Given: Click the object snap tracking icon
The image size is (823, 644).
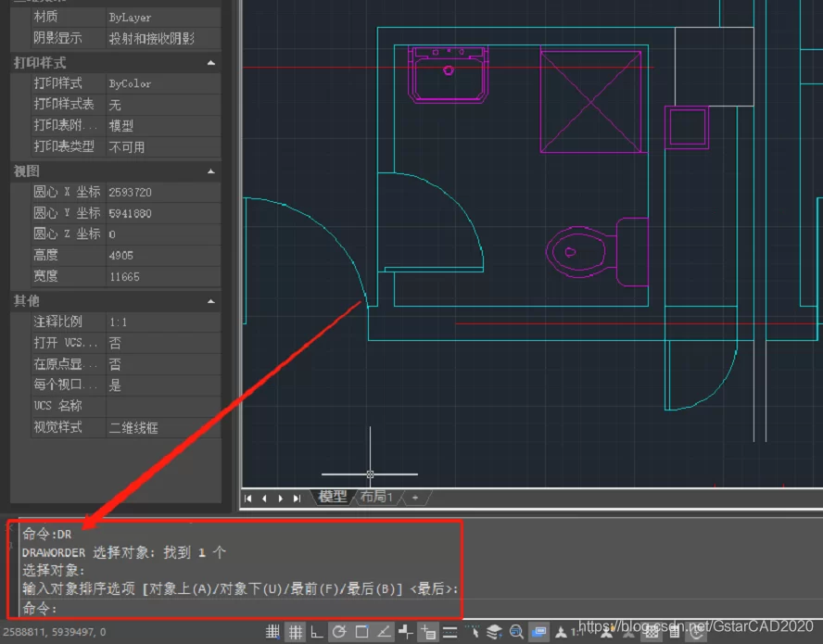Looking at the screenshot, I should click(x=384, y=633).
